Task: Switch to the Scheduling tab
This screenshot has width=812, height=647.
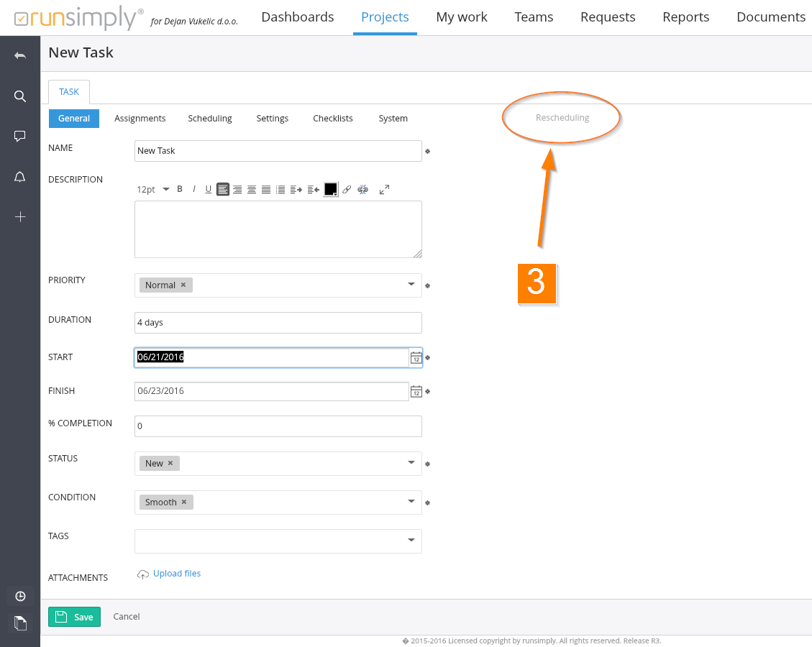Action: (210, 119)
